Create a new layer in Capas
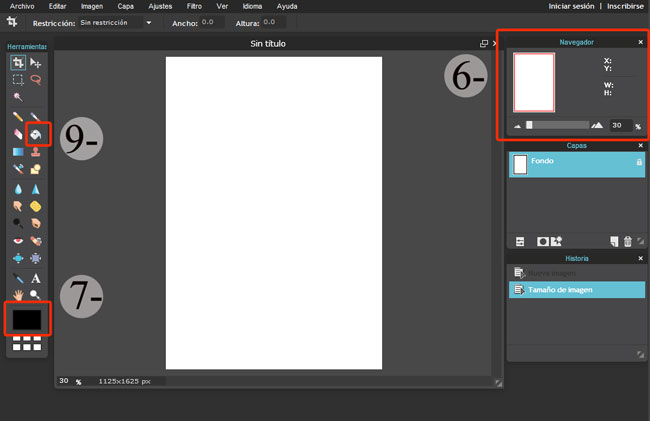This screenshot has width=650, height=421. [614, 241]
